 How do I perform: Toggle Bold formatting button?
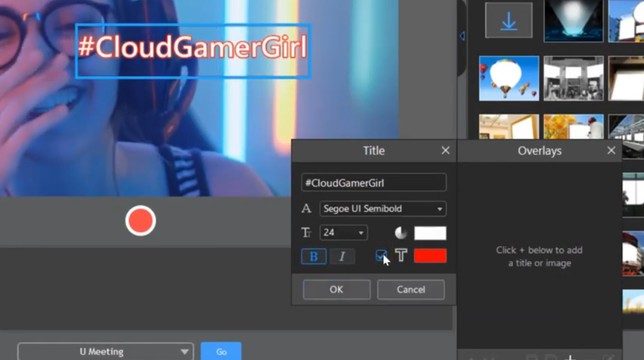tap(314, 256)
